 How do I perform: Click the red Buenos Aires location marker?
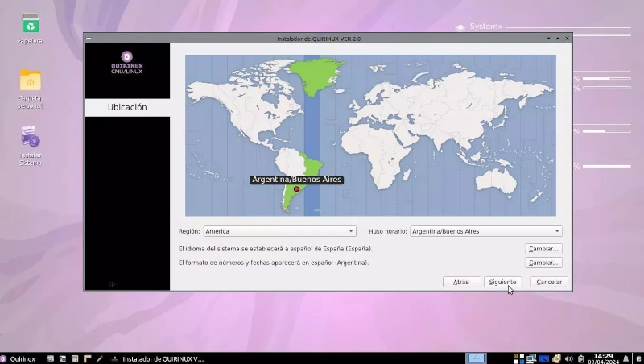(x=296, y=189)
